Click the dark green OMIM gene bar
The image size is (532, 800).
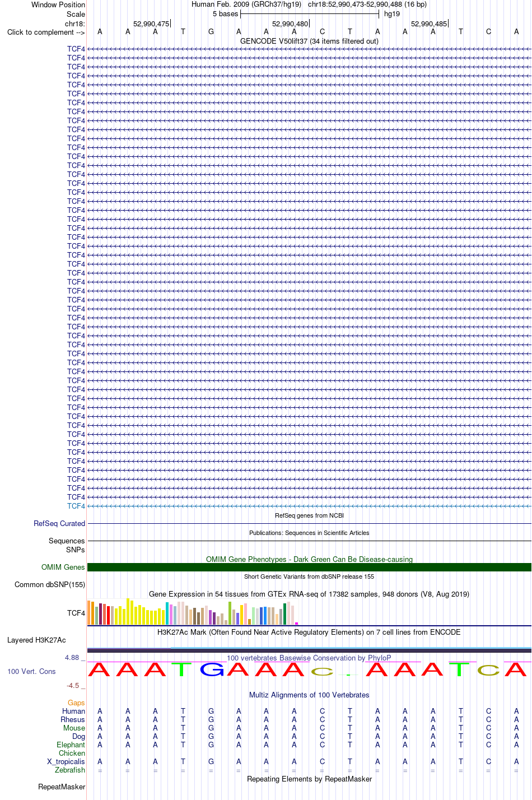click(x=309, y=567)
